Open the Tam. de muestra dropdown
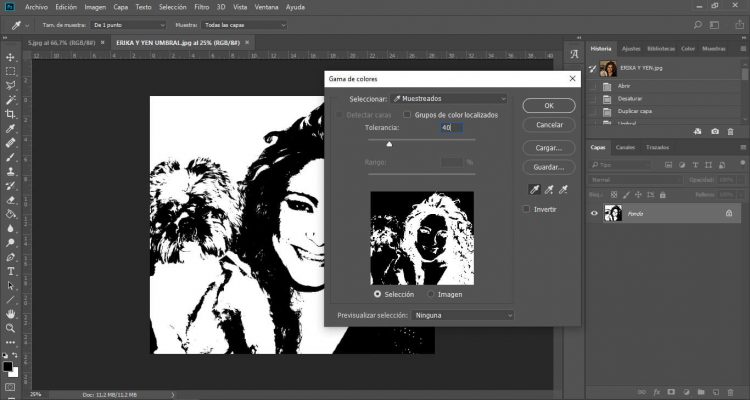 [x=128, y=25]
